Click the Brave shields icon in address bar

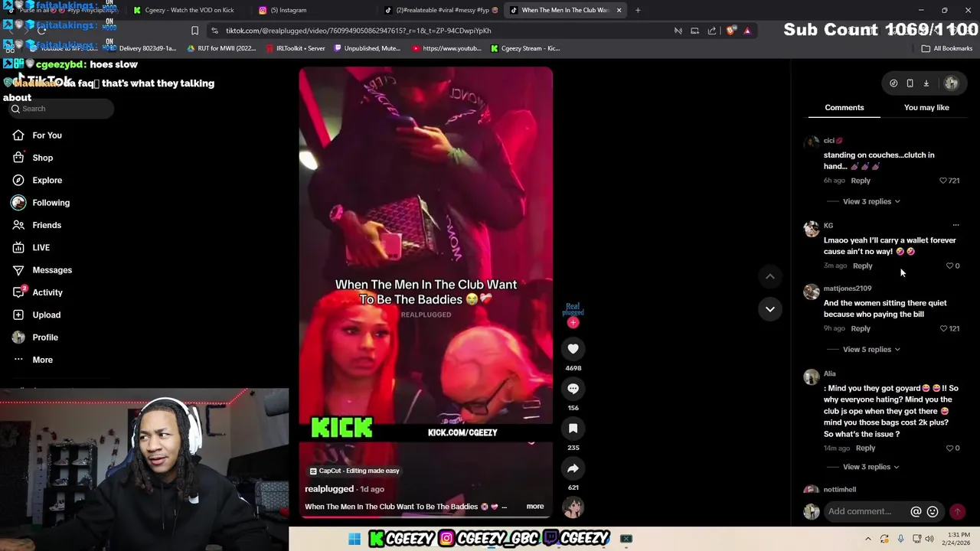tap(732, 31)
